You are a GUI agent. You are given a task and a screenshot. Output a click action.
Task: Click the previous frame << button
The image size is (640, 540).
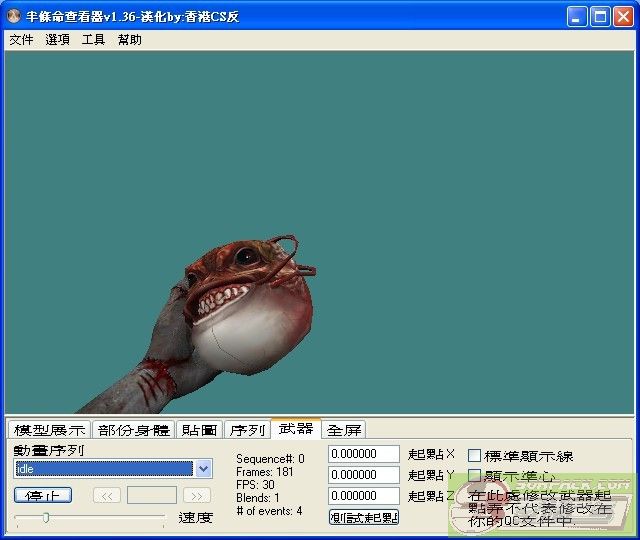107,495
